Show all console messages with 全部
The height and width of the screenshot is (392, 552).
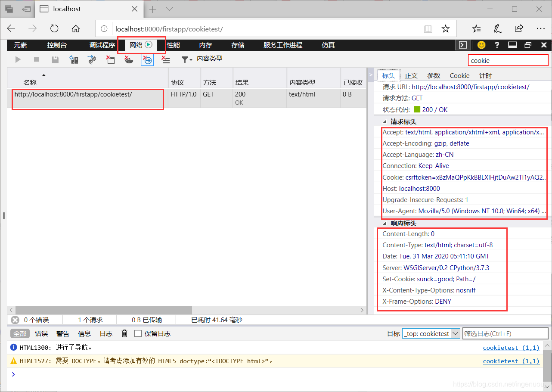pyautogui.click(x=20, y=333)
